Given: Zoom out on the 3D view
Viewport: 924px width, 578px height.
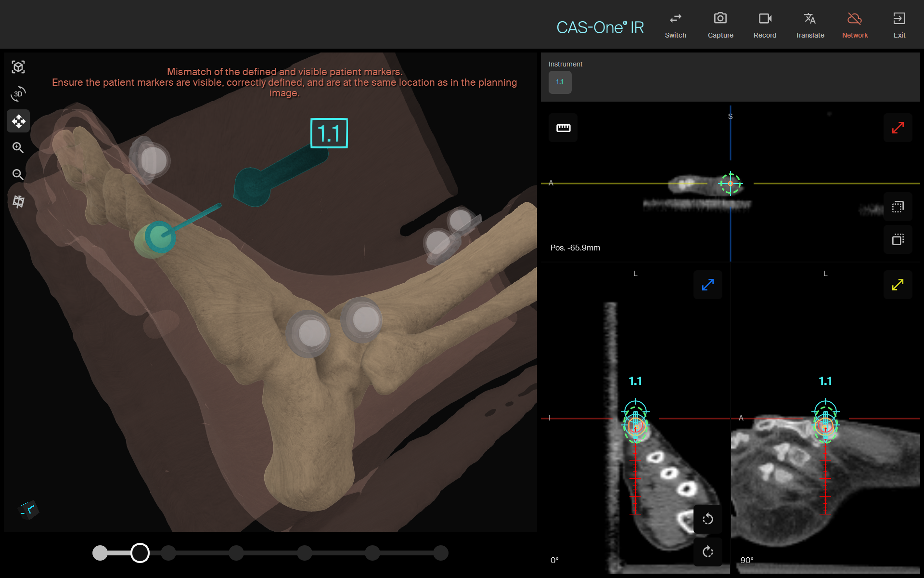Looking at the screenshot, I should pyautogui.click(x=18, y=174).
